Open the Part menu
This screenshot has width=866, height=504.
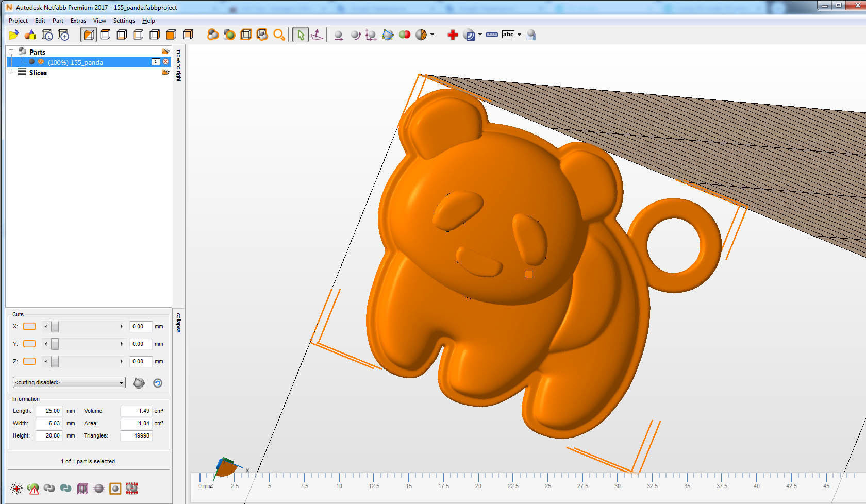click(58, 21)
